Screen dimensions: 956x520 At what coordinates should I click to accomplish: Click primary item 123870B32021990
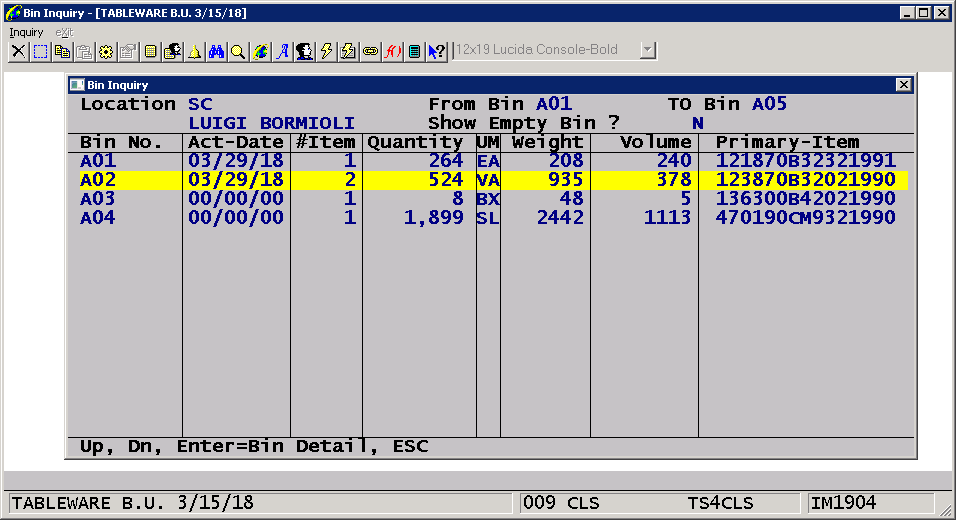pos(805,180)
